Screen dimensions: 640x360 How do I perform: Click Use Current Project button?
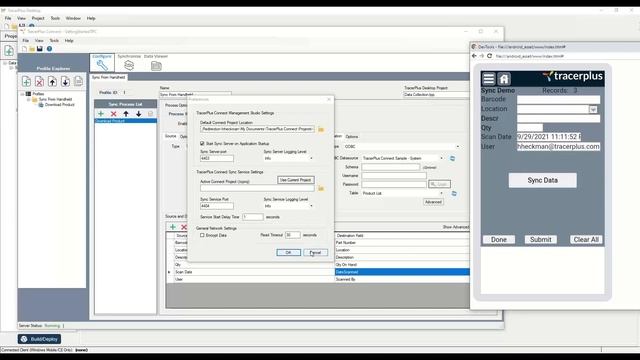click(x=296, y=180)
